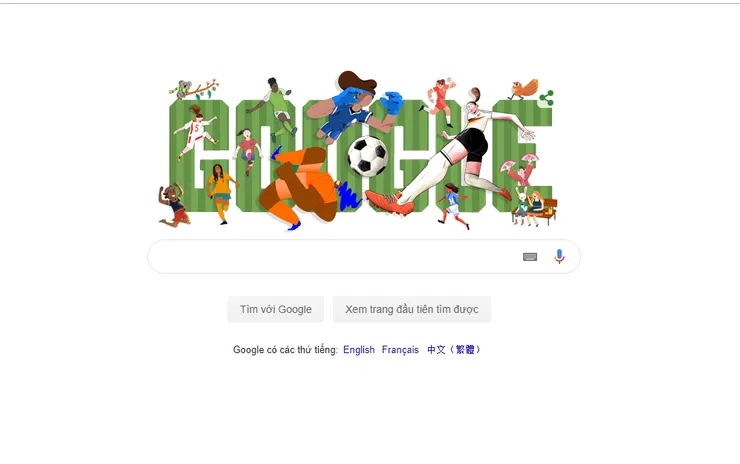The image size is (740, 464).
Task: Click the player in yellow jersey
Action: [x=220, y=193]
